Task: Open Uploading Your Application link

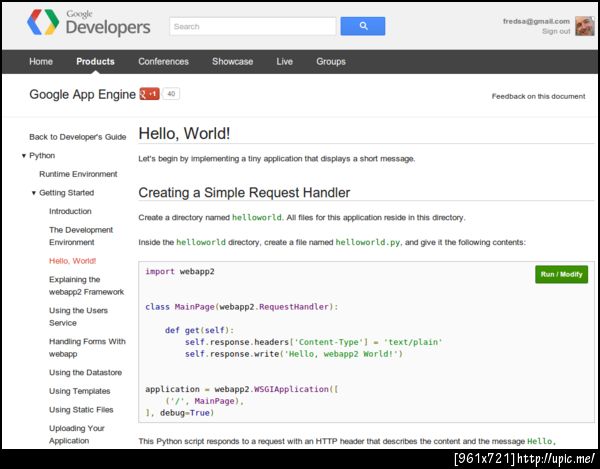Action: click(x=77, y=435)
